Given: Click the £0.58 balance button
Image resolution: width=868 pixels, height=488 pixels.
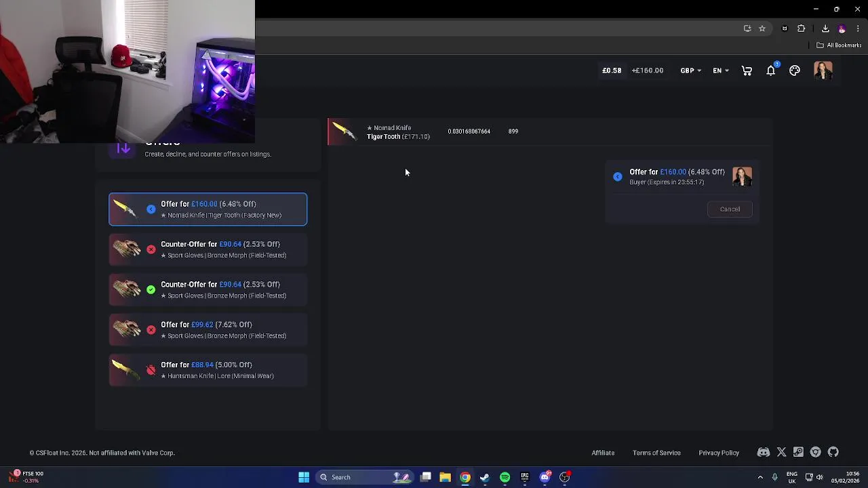Looking at the screenshot, I should pyautogui.click(x=612, y=70).
